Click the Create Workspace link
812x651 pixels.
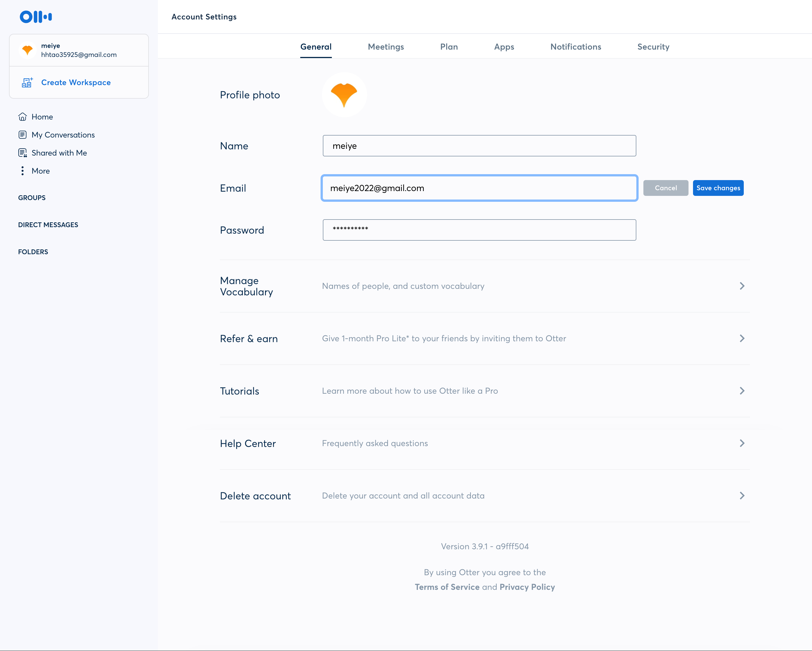(x=76, y=83)
